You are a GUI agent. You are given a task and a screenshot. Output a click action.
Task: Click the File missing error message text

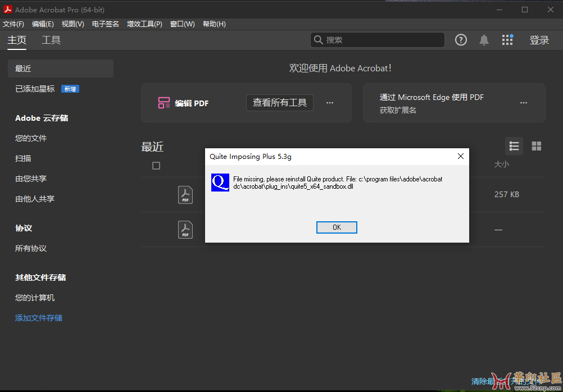(338, 183)
